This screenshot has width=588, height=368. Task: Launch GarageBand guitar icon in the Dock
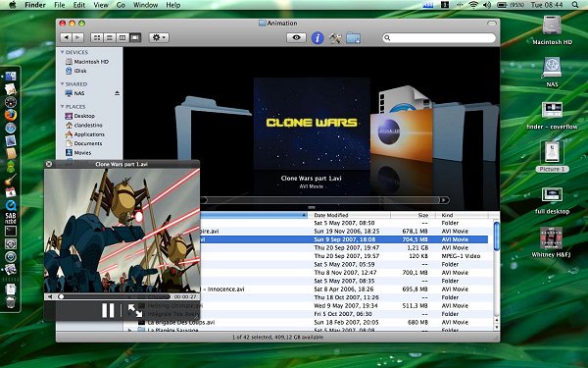tap(11, 180)
